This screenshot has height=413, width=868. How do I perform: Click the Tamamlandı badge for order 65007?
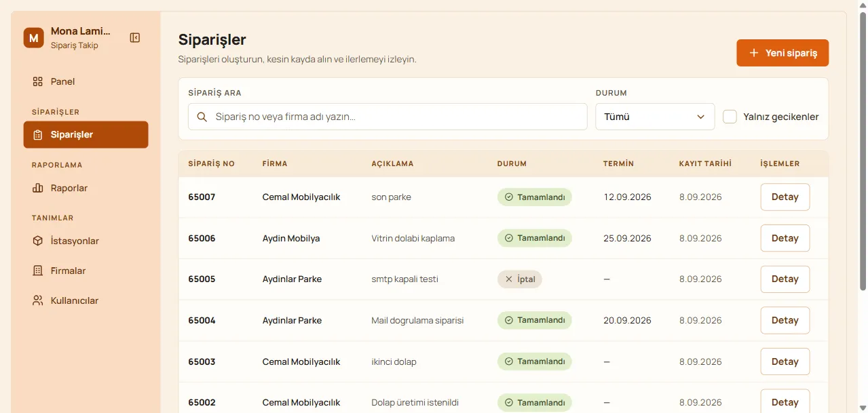535,197
